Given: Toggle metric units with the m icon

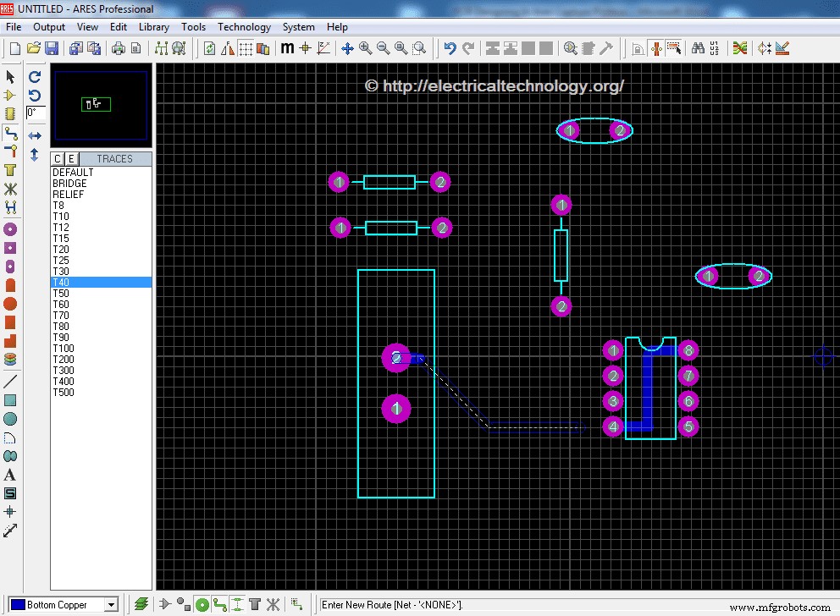Looking at the screenshot, I should click(287, 48).
